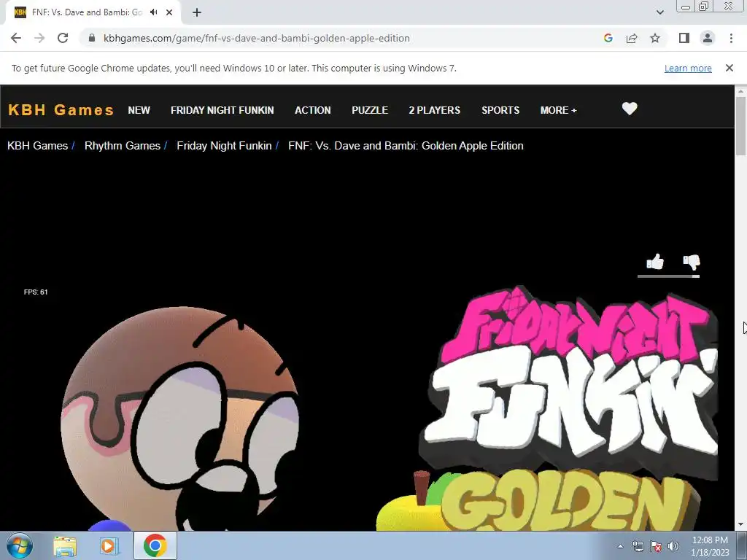The width and height of the screenshot is (747, 560).
Task: Click Rhythm Games breadcrumb link
Action: 123,146
